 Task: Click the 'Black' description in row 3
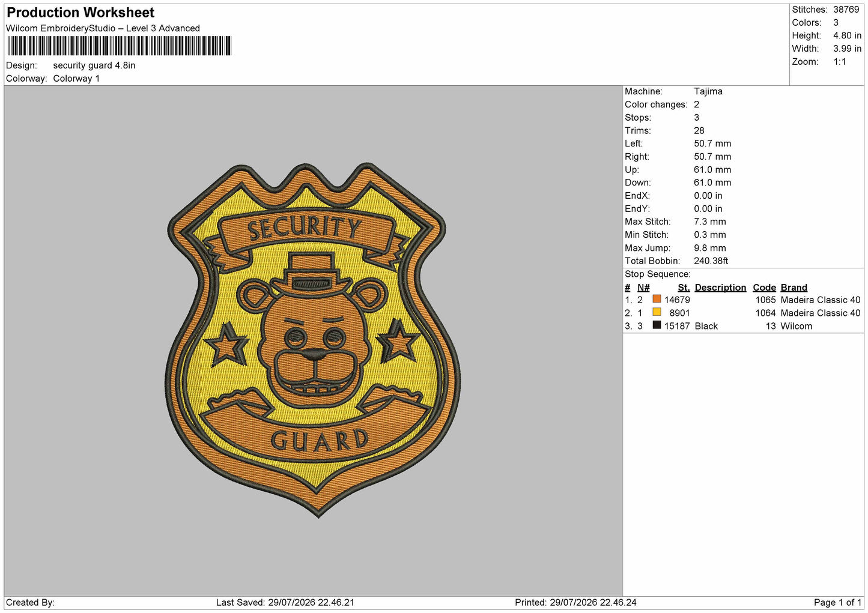coord(706,326)
